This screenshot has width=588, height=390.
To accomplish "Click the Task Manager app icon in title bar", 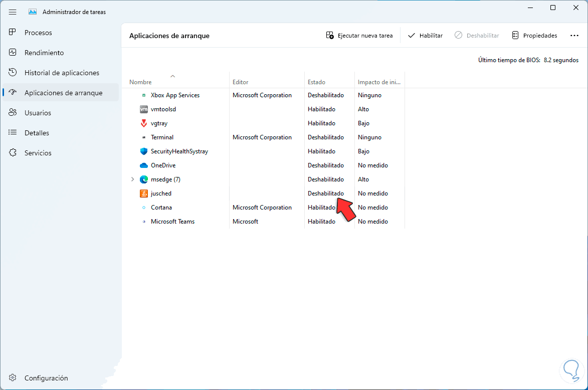I will pos(33,12).
